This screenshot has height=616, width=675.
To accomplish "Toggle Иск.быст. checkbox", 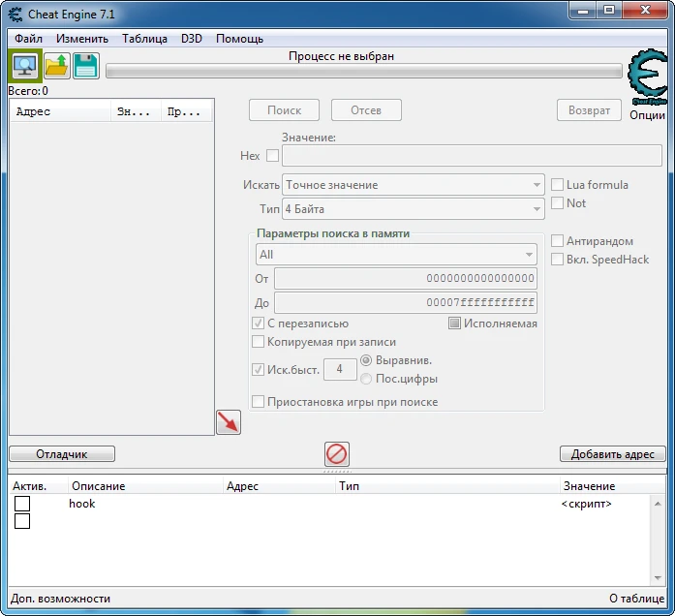I will [258, 369].
